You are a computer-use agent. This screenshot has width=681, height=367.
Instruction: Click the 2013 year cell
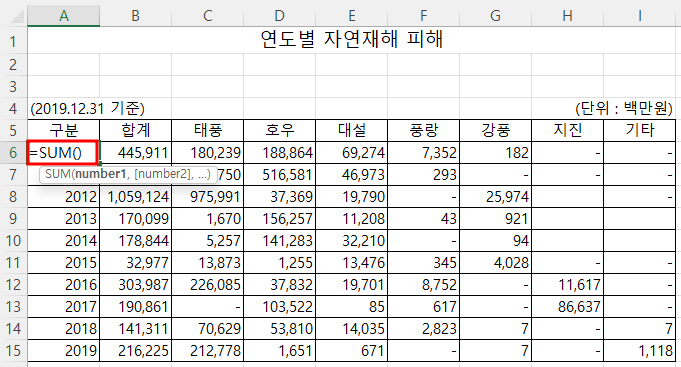click(x=64, y=218)
